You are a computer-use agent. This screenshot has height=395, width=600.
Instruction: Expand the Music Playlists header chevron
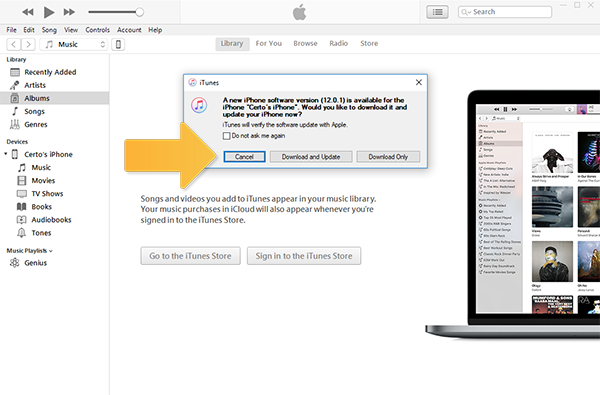click(x=51, y=251)
